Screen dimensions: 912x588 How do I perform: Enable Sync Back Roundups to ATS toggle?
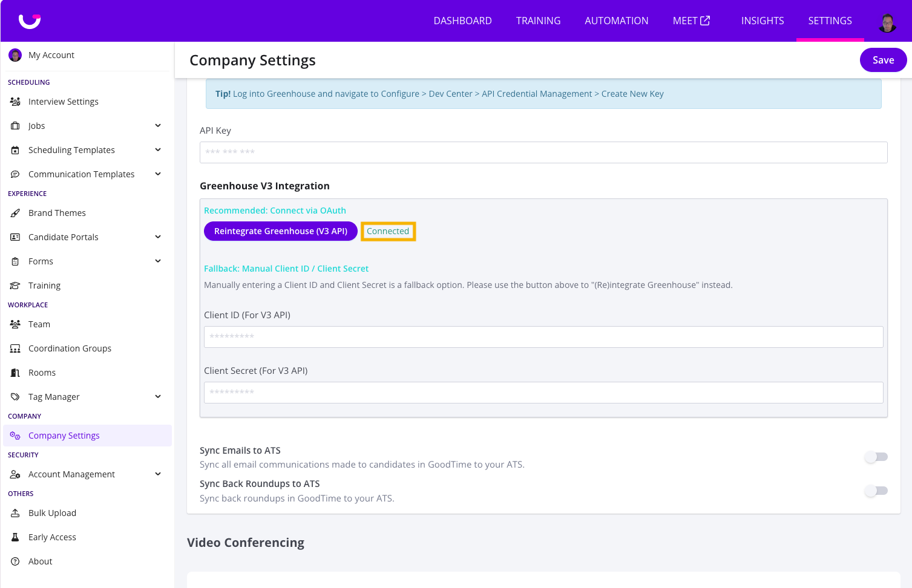click(x=876, y=491)
